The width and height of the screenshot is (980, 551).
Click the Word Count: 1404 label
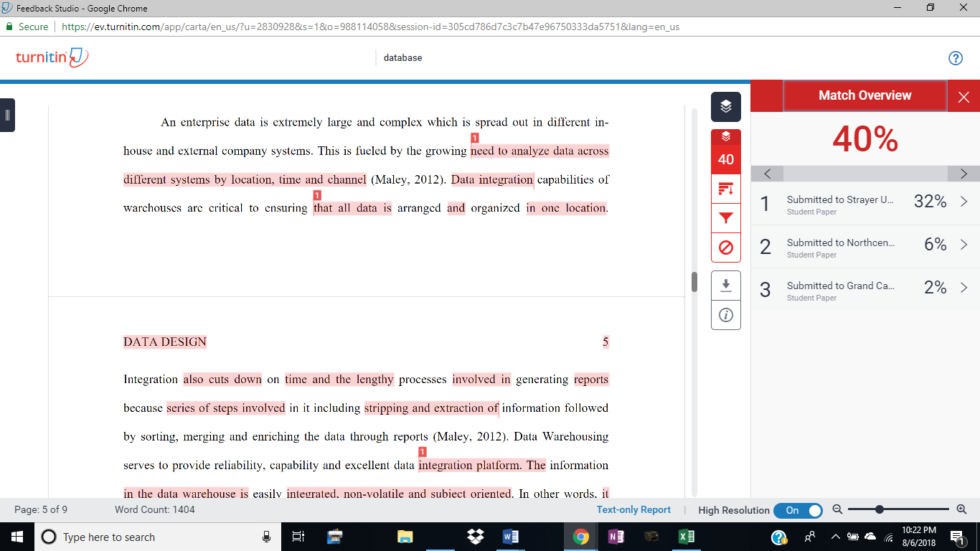point(154,509)
